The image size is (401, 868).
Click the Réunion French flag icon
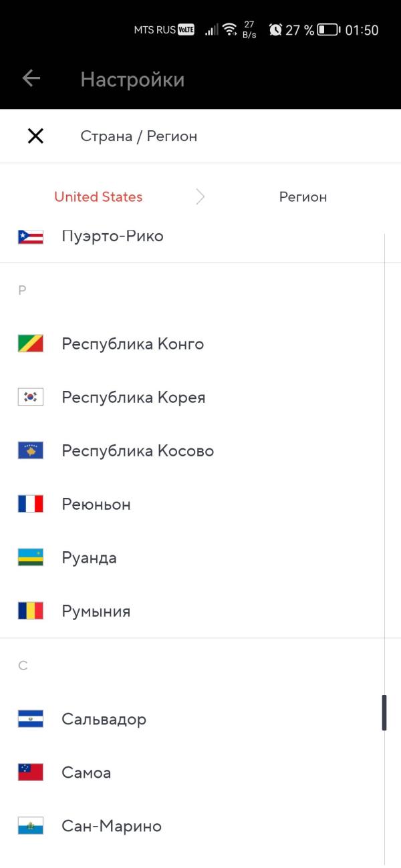coord(31,504)
